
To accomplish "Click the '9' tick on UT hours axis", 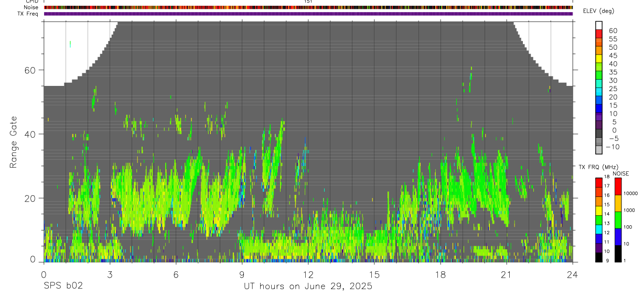I will pyautogui.click(x=242, y=274).
